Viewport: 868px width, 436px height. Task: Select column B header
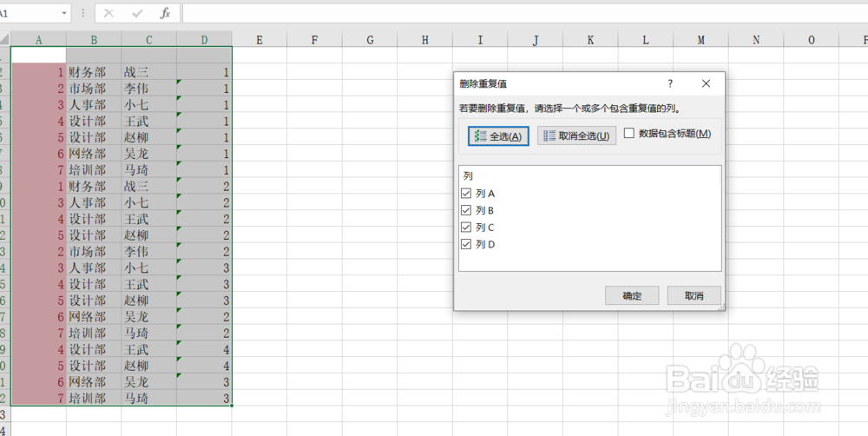tap(94, 39)
